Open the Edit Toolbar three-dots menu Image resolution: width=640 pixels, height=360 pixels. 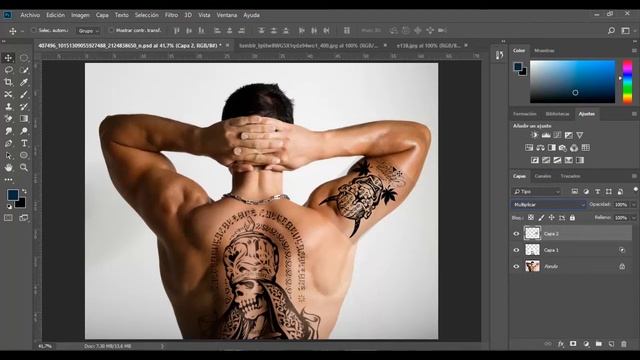pos(8,180)
